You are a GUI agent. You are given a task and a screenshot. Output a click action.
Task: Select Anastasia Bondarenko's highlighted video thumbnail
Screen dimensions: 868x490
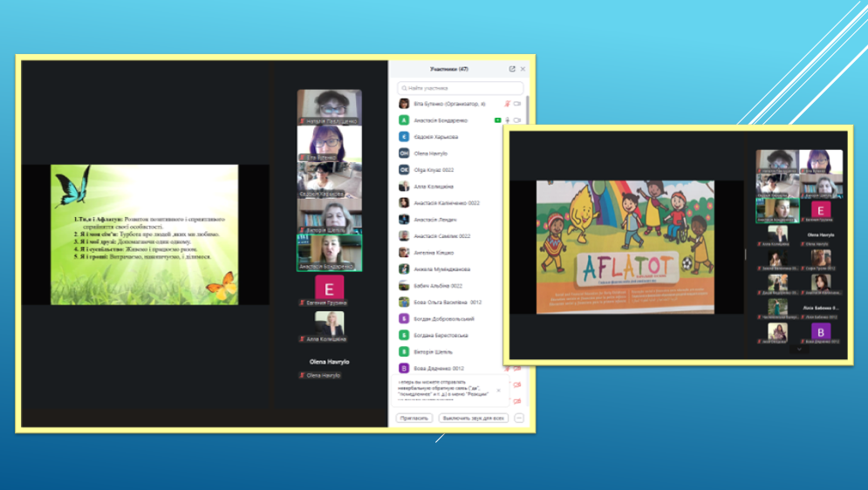(x=329, y=253)
